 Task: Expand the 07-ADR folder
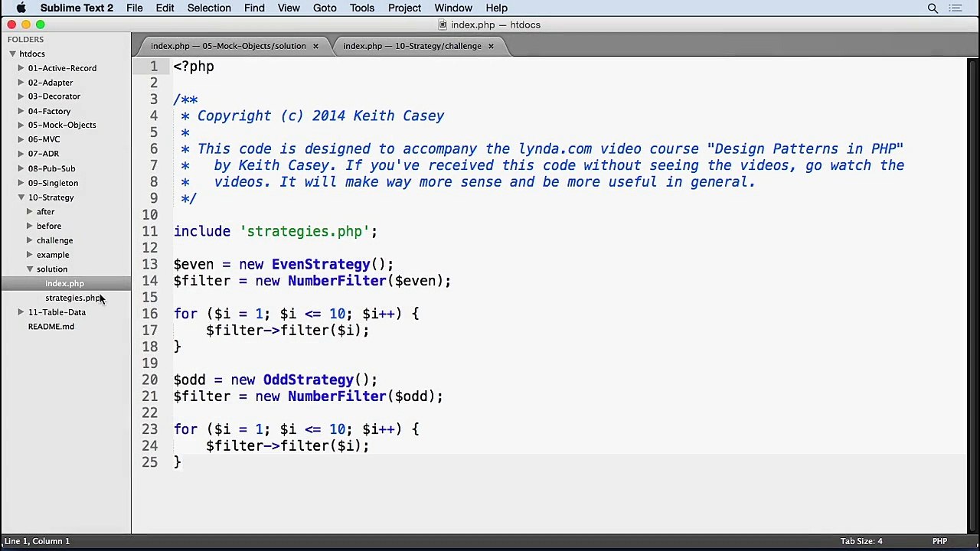click(x=21, y=154)
